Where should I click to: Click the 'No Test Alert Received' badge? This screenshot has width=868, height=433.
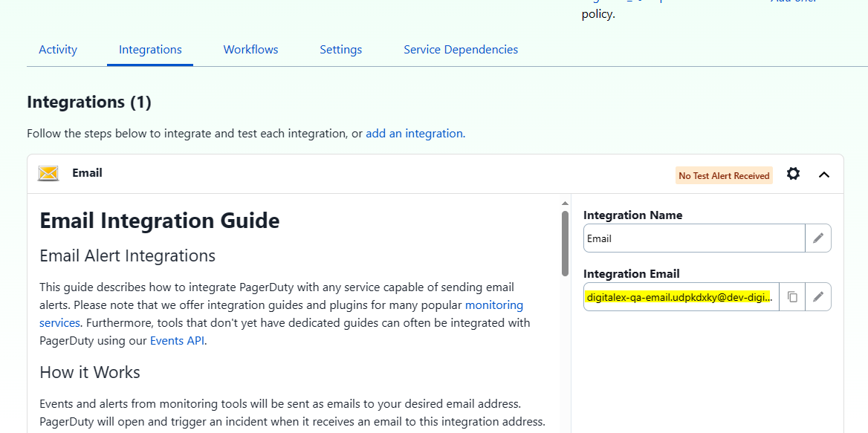coord(724,175)
